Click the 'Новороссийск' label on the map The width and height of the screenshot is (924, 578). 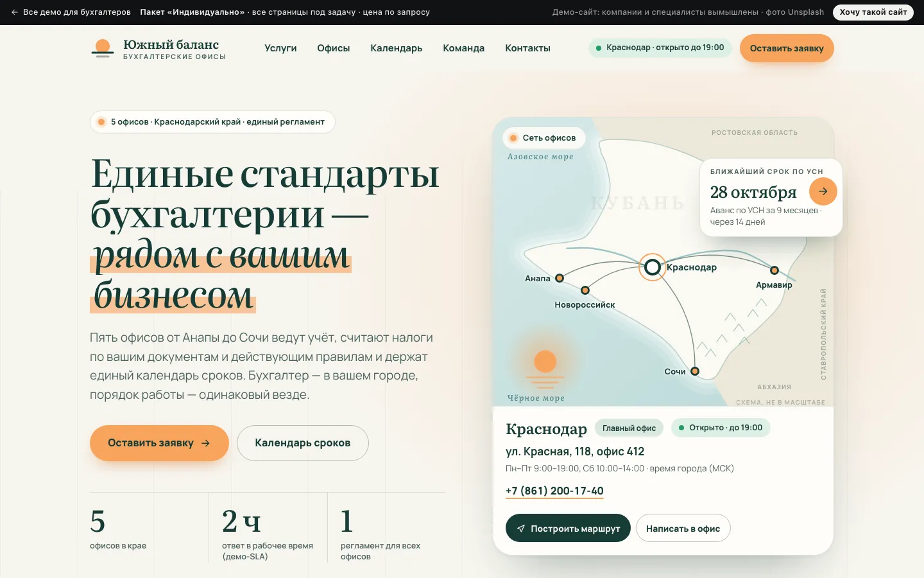click(585, 305)
